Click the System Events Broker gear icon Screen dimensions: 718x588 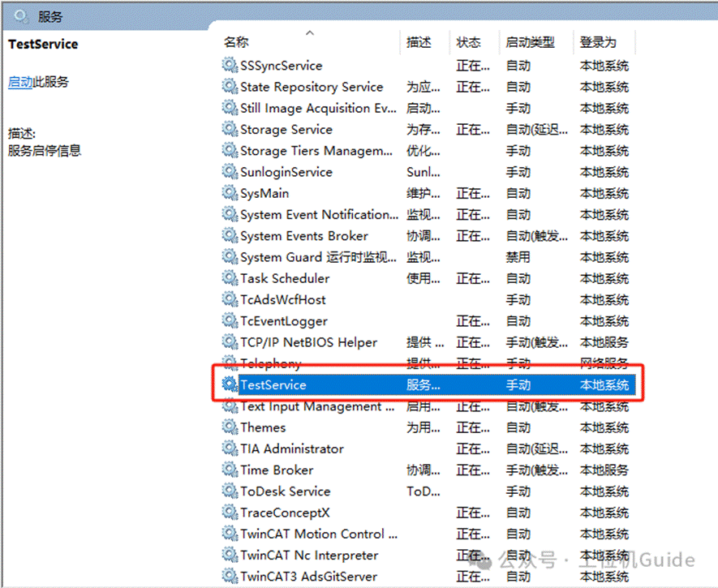click(x=230, y=235)
